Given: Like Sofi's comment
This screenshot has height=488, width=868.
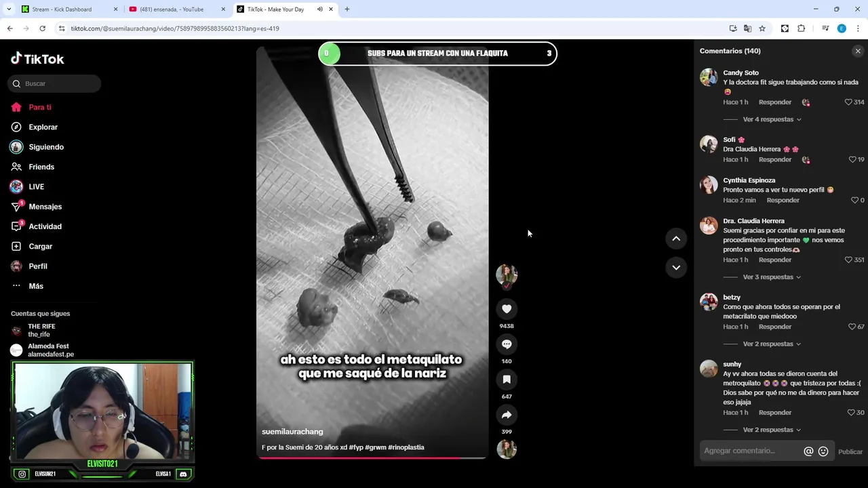Looking at the screenshot, I should [x=852, y=159].
